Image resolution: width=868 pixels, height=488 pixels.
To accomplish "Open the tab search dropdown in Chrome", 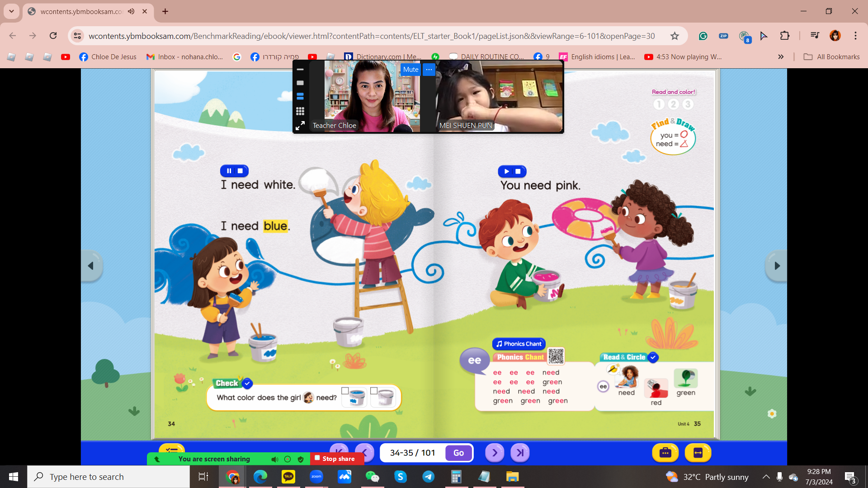I will tap(11, 11).
